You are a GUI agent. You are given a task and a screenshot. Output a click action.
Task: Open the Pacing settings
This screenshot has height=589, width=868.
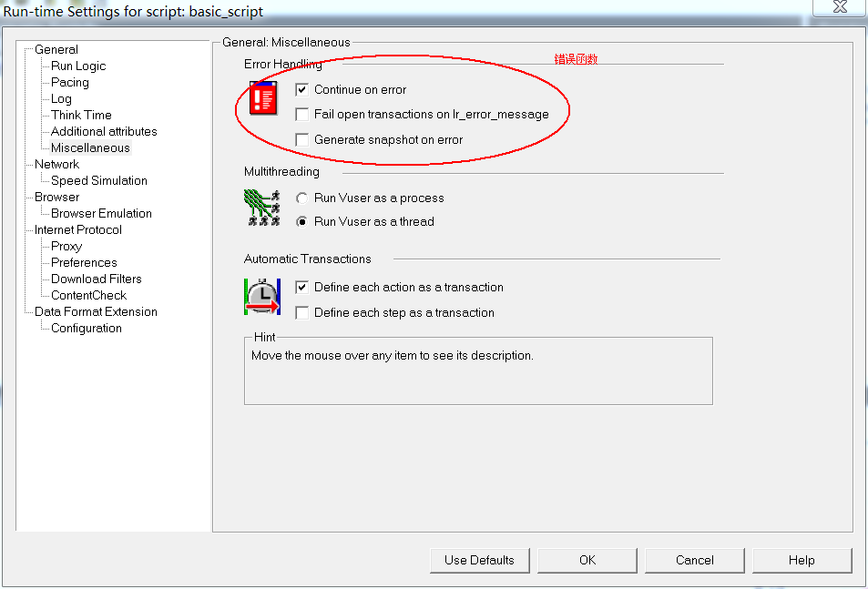[x=70, y=83]
